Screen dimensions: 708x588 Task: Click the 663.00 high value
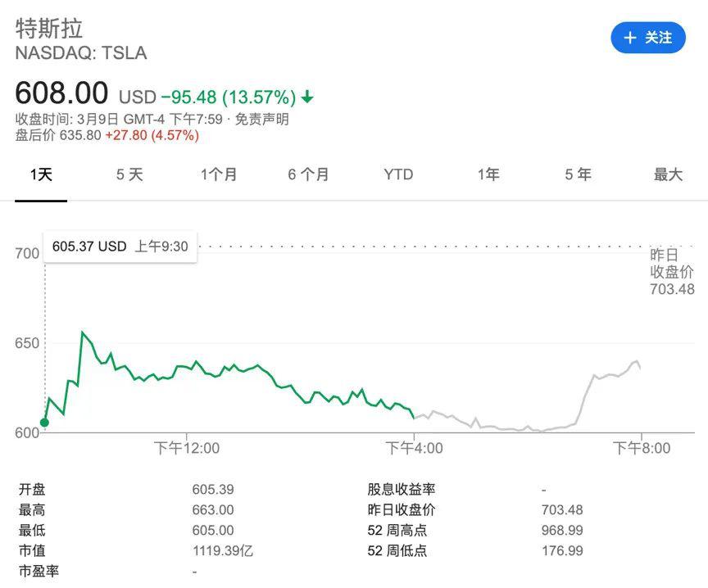tap(213, 510)
